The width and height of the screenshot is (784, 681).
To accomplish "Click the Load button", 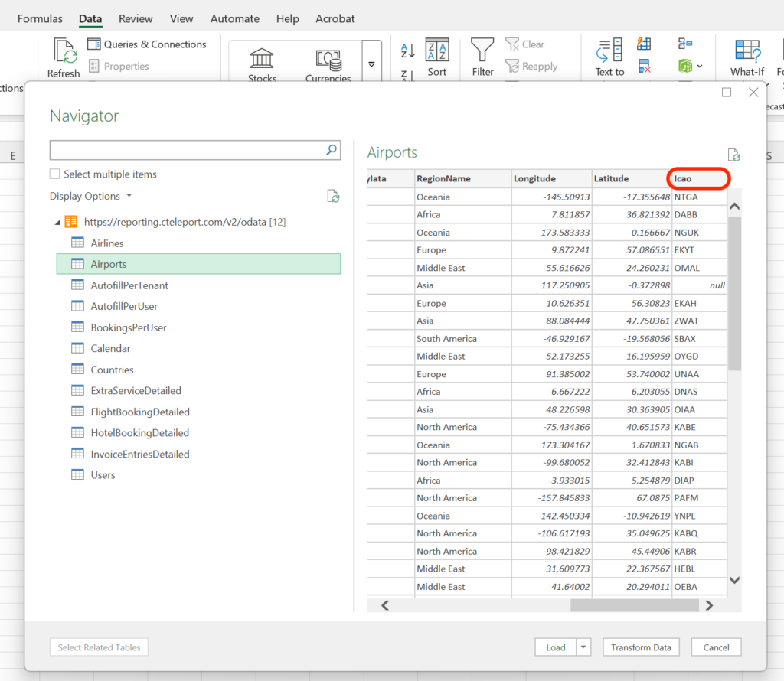I will pos(556,647).
